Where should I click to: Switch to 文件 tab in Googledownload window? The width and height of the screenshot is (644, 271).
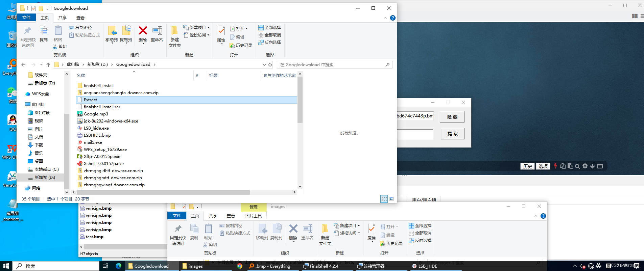pos(26,18)
